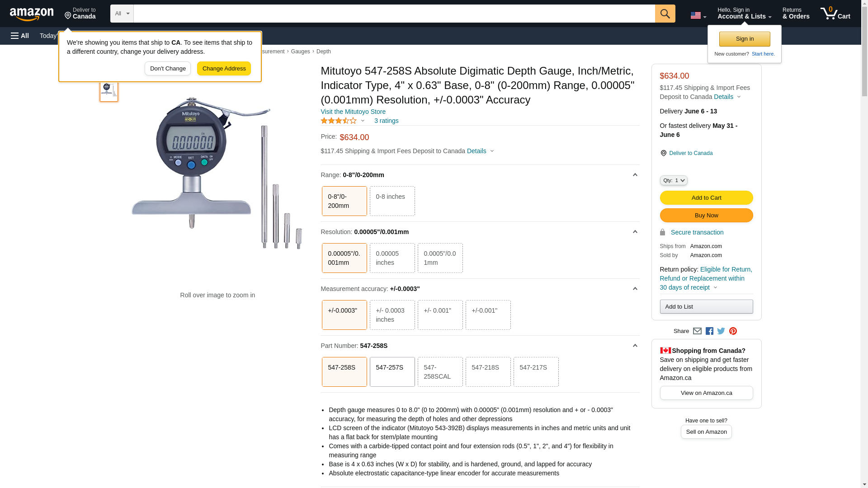Visit the Mitutoyo Store link
Viewport: 868px width, 488px height.
pyautogui.click(x=353, y=112)
